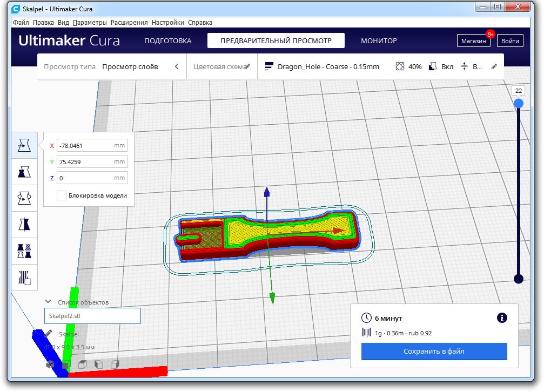The image size is (544, 392).
Task: Switch to front view cube icon
Action: point(66,364)
